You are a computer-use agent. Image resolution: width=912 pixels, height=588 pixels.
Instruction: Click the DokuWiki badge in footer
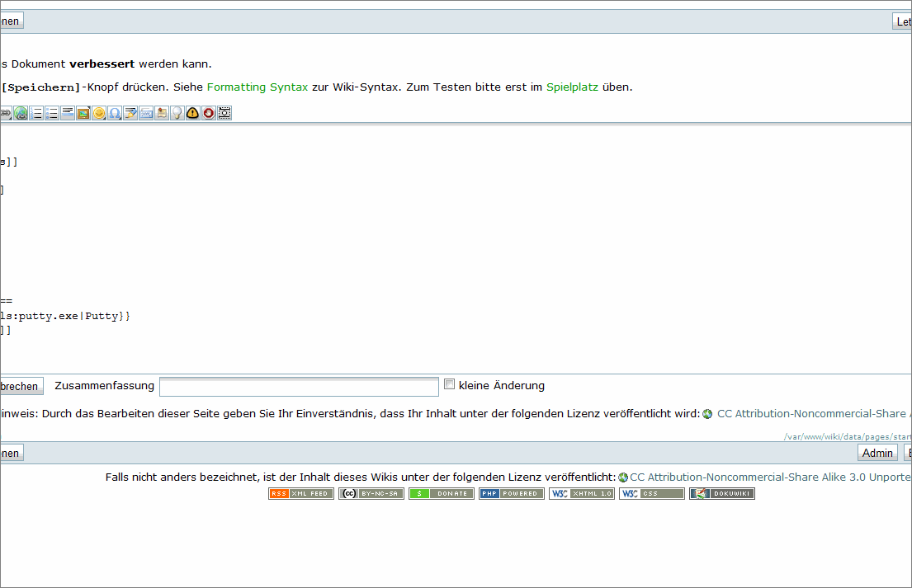722,493
